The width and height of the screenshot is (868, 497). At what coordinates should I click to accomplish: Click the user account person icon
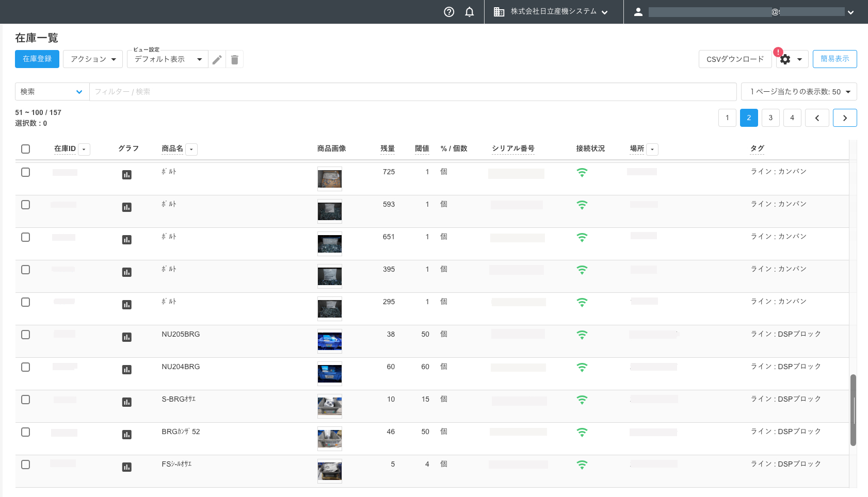click(x=638, y=12)
